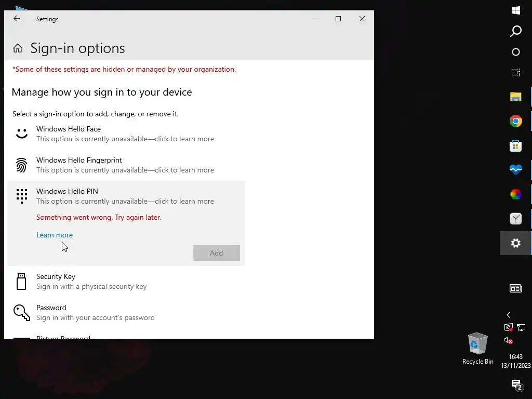Viewport: 532px width, 399px height.
Task: Open taskbar Search magnifier
Action: [516, 31]
